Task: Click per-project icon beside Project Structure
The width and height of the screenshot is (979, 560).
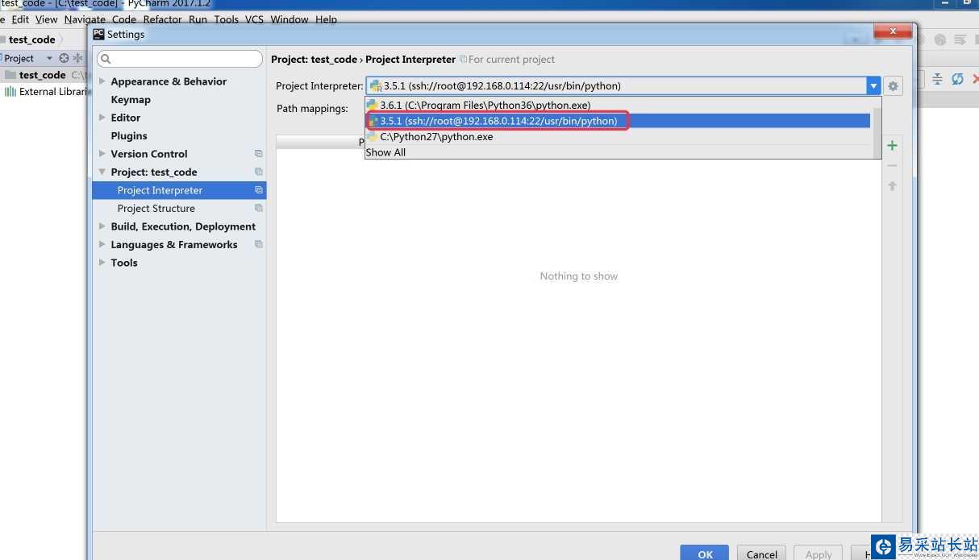Action: (259, 209)
